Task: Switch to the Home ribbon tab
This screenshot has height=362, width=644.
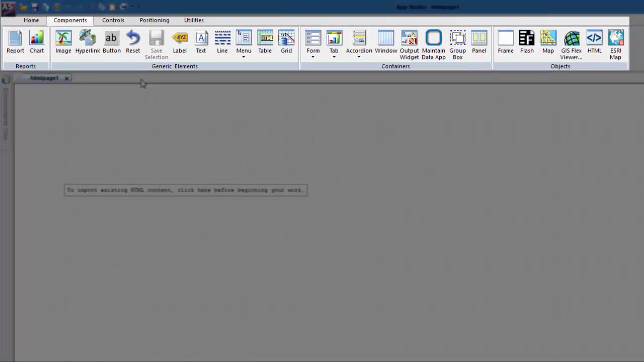Action: click(x=31, y=20)
